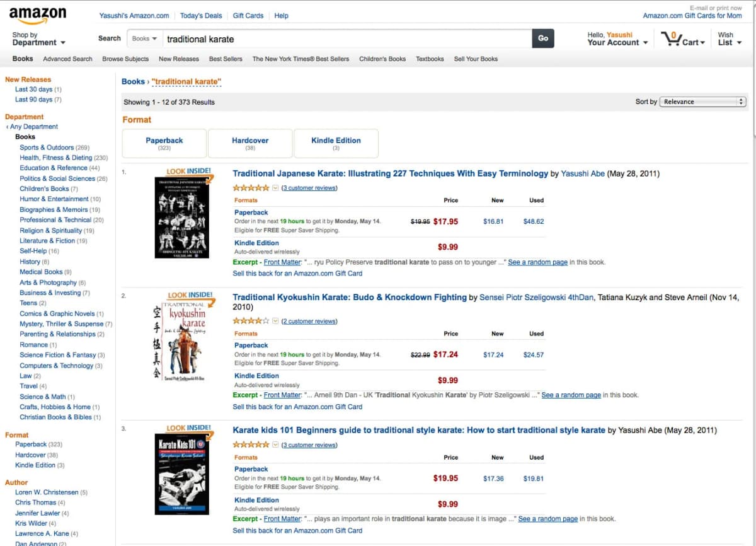756x546 pixels.
Task: Click Look Inside badge on Karate Kids 101
Action: (x=188, y=428)
